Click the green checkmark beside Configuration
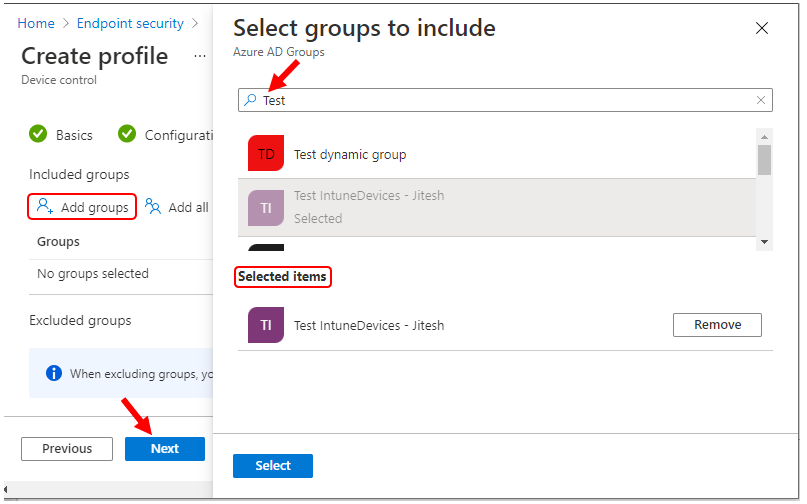This screenshot has height=504, width=807. pos(127,134)
